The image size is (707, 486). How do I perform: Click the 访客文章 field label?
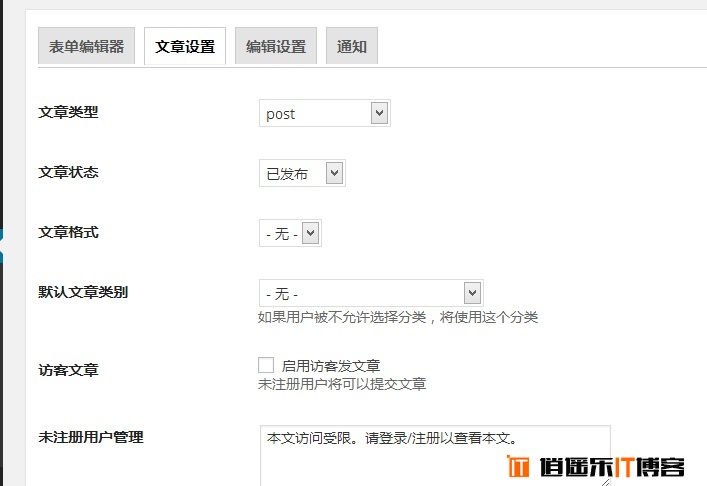(68, 370)
